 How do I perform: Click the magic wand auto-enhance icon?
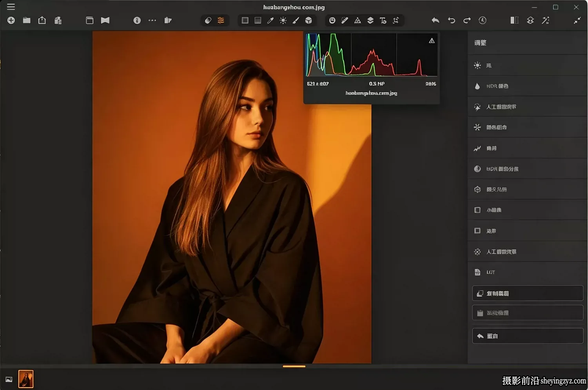tap(546, 20)
